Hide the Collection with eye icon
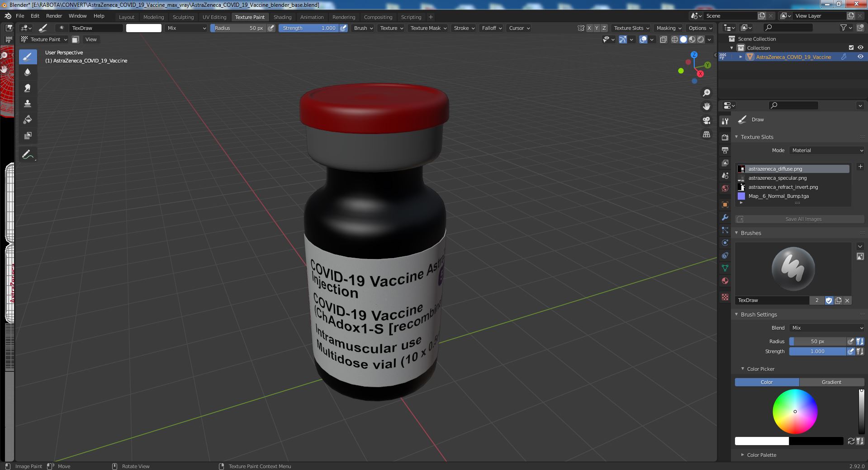The width and height of the screenshot is (868, 470). [860, 48]
